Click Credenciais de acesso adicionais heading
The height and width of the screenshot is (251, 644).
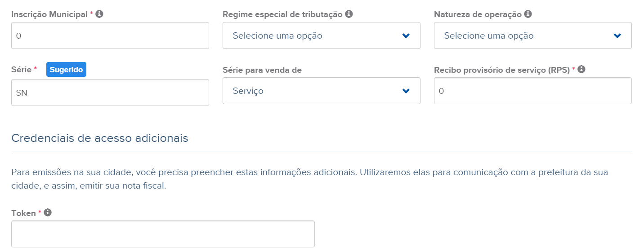pyautogui.click(x=100, y=138)
